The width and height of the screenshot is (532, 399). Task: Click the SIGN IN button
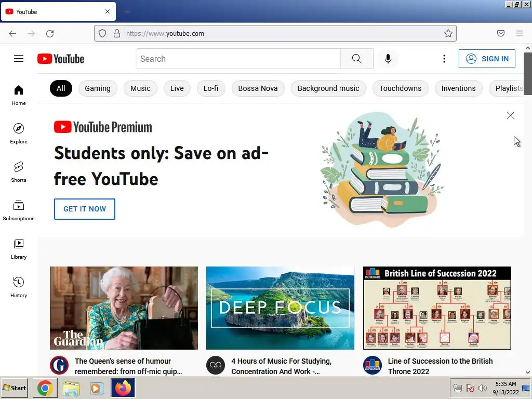487,59
